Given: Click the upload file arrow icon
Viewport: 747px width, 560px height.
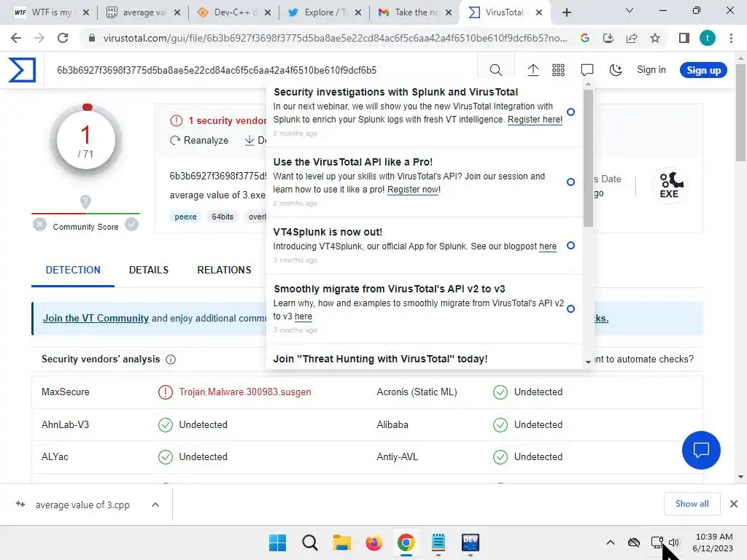Looking at the screenshot, I should (533, 71).
